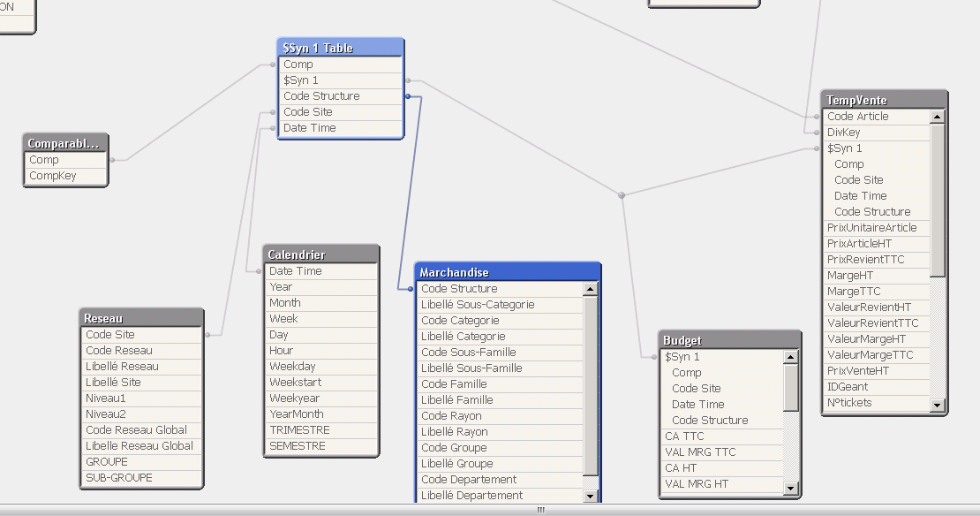
Task: Click the Marchandise table scroll-up arrow
Action: pos(590,289)
